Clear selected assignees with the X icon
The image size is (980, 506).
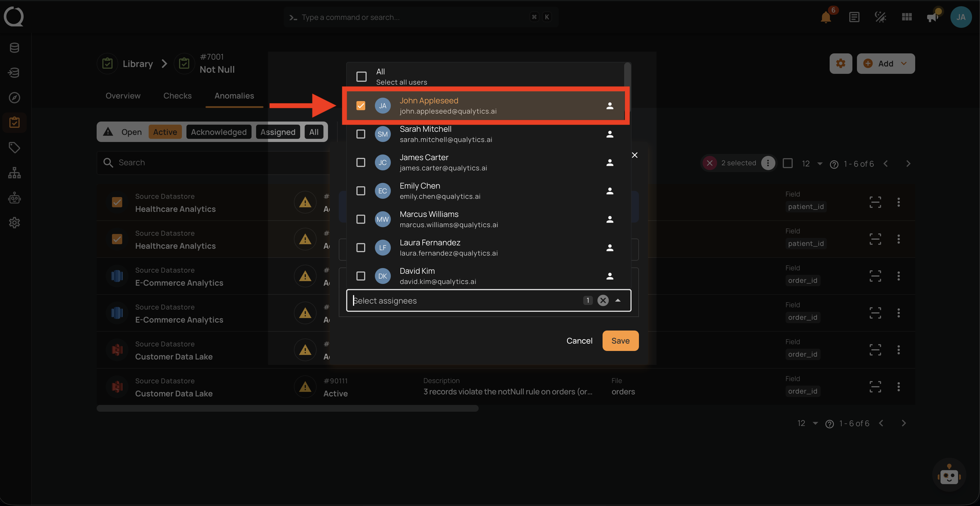tap(603, 300)
